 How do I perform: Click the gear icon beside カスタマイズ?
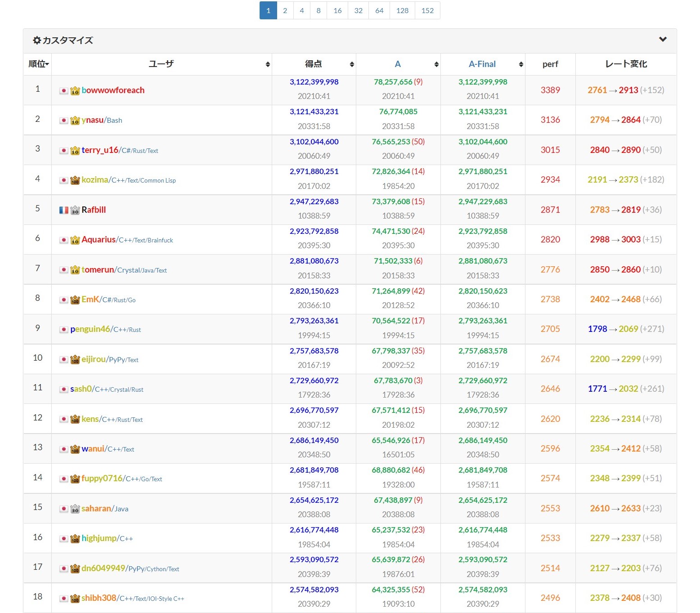[37, 40]
